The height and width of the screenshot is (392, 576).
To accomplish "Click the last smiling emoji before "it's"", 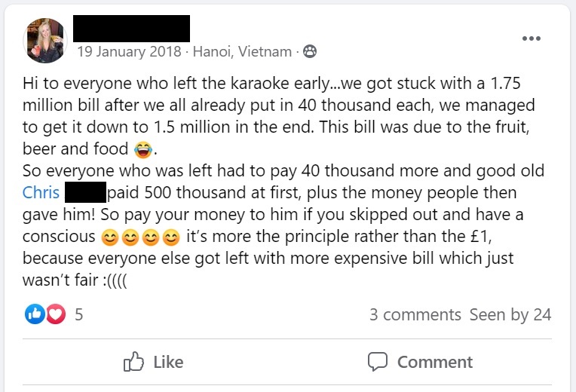I will coord(172,237).
